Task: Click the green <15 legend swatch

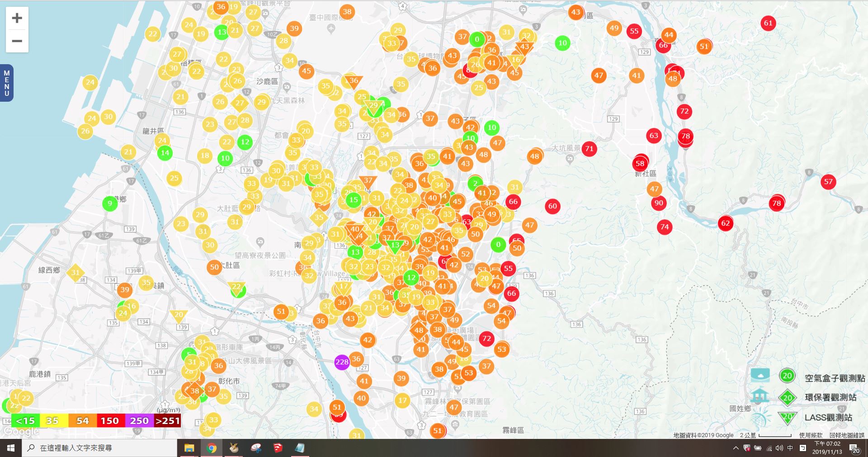Action: coord(25,421)
